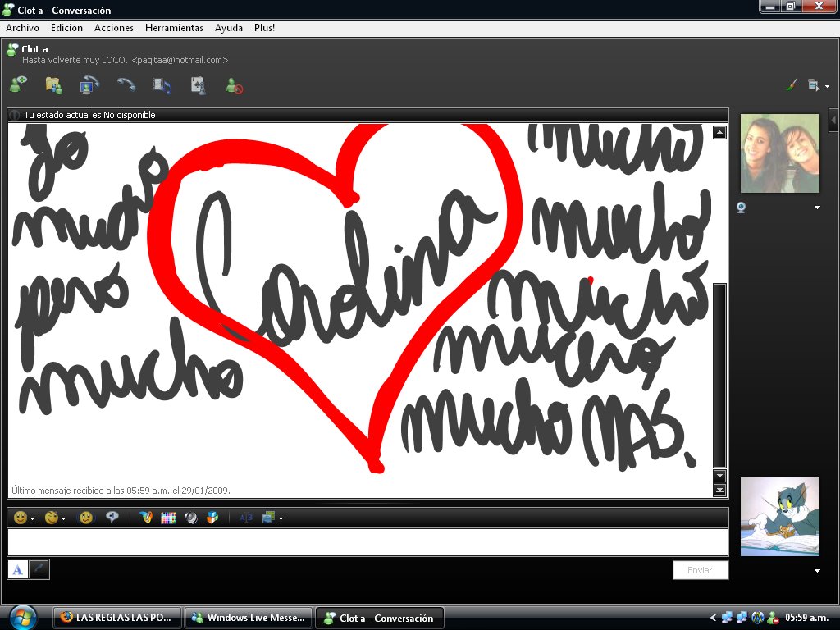This screenshot has width=840, height=630.
Task: Click the conversation scroll down arrow
Action: (x=719, y=476)
